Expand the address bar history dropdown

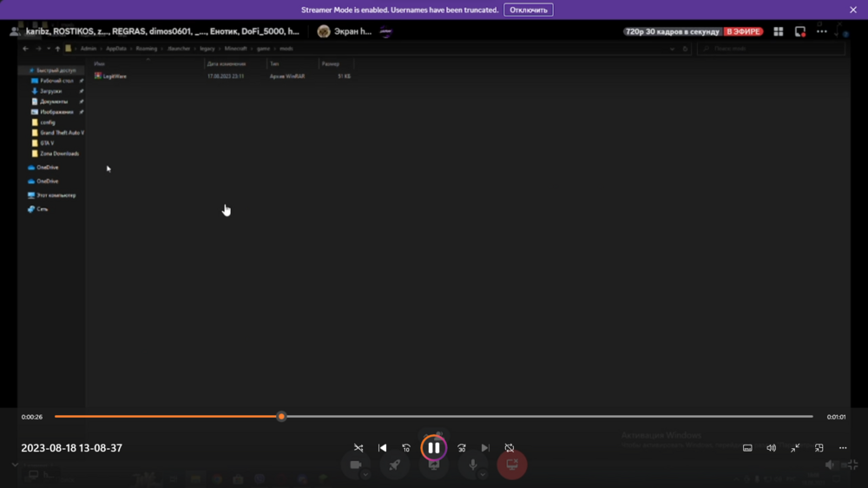click(672, 49)
